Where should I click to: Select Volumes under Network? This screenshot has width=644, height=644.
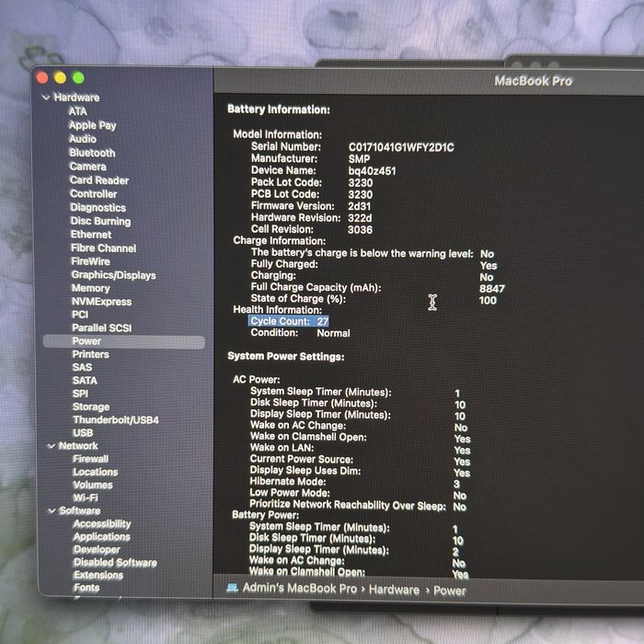[x=93, y=485]
